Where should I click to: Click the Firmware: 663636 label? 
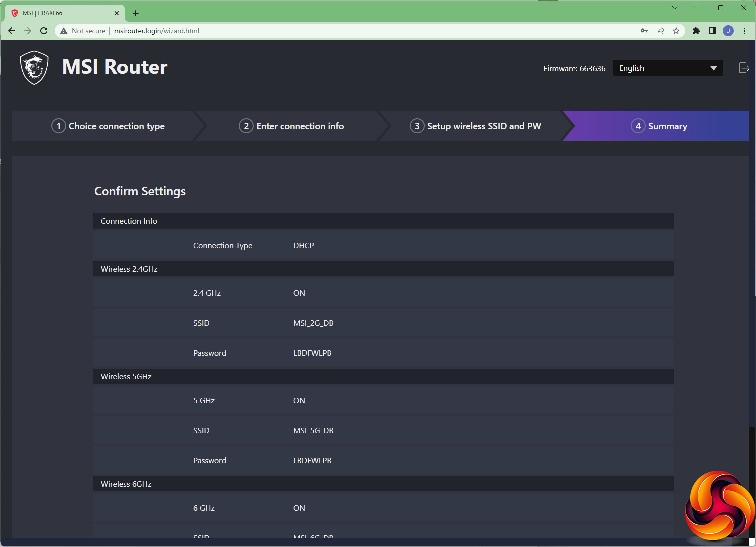pos(574,68)
